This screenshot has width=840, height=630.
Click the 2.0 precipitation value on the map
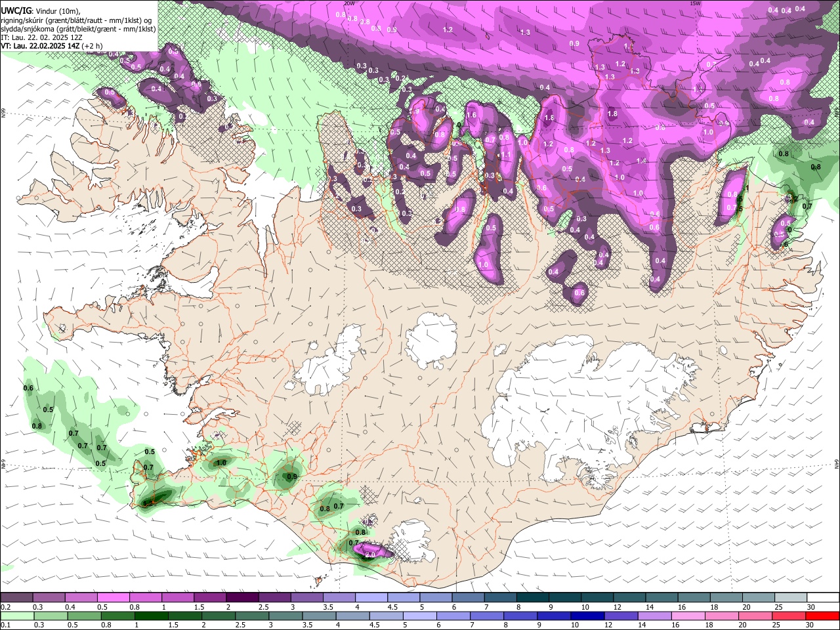click(370, 554)
